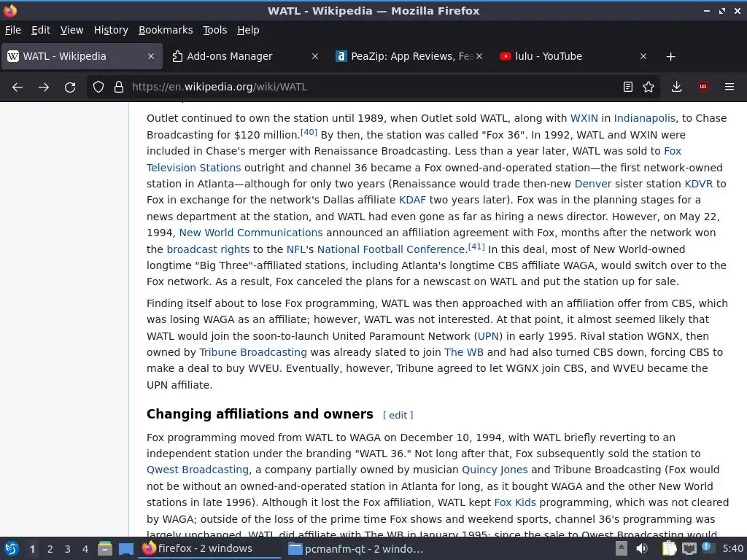The height and width of the screenshot is (560, 747).
Task: Open the File menu
Action: point(13,30)
